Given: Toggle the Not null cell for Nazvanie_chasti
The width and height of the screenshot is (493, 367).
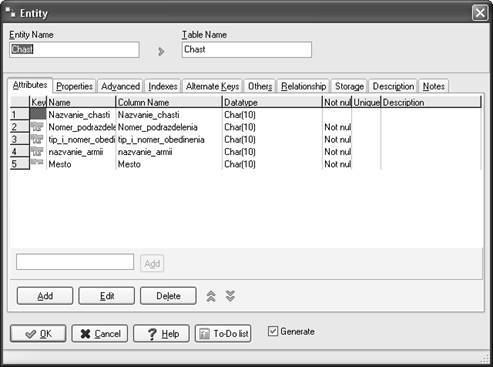Looking at the screenshot, I should tap(337, 115).
